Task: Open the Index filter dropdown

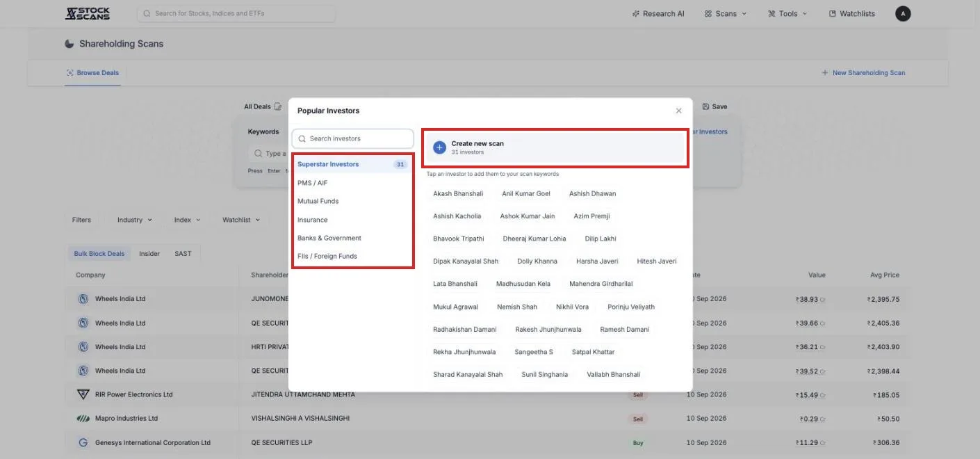Action: coord(187,220)
